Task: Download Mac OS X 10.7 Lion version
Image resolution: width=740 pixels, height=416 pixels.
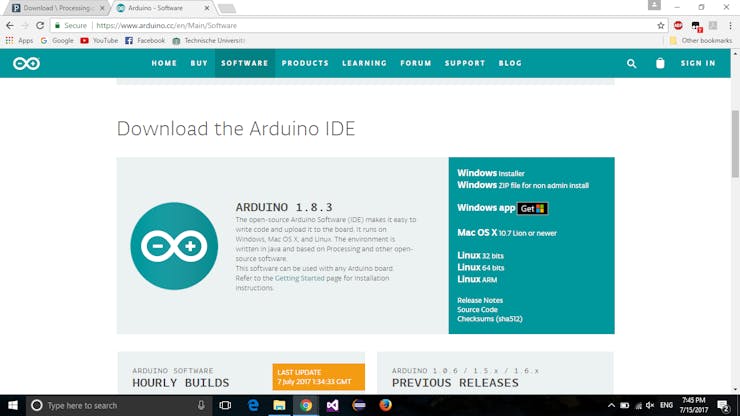Action: 507,233
